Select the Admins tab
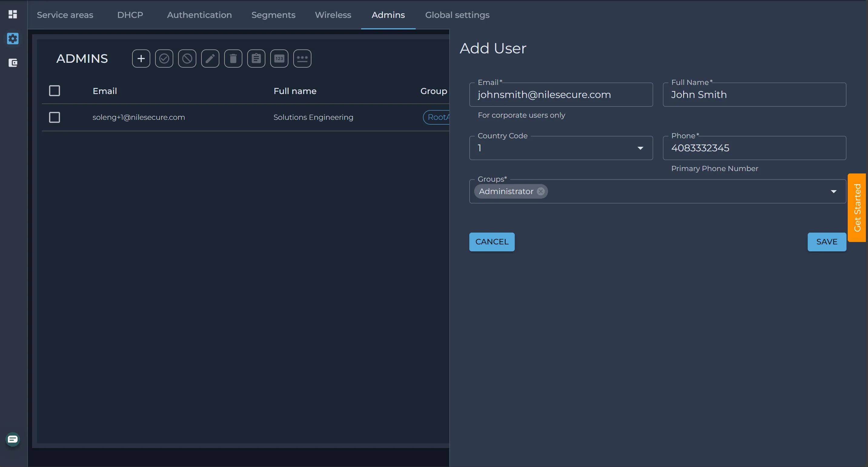 [x=388, y=15]
